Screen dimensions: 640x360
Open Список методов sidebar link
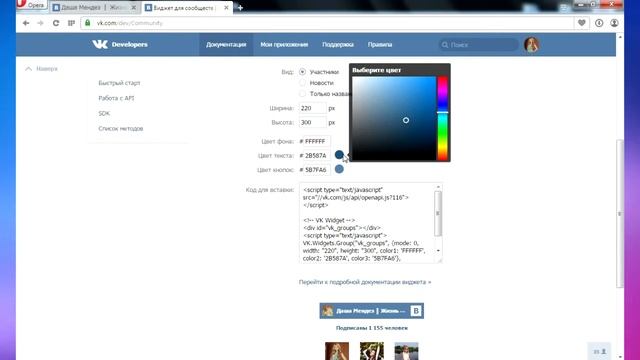(x=120, y=128)
